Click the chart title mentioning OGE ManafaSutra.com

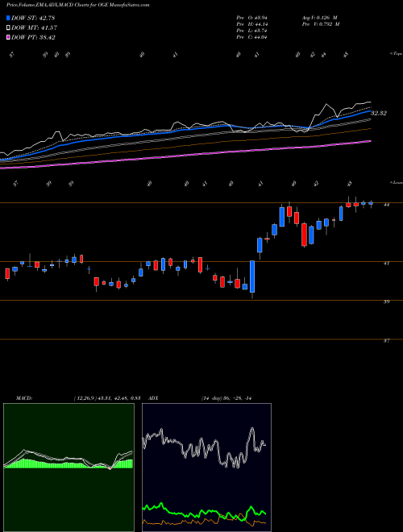78,5
